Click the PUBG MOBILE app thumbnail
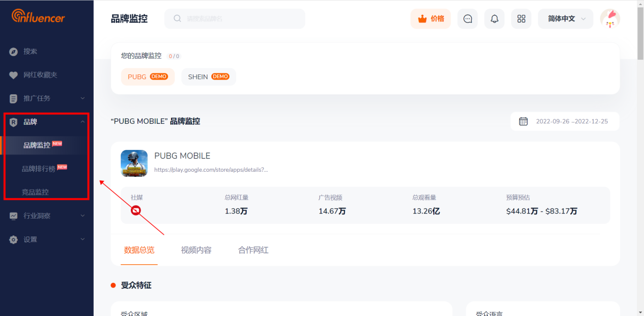The image size is (644, 316). [x=134, y=164]
